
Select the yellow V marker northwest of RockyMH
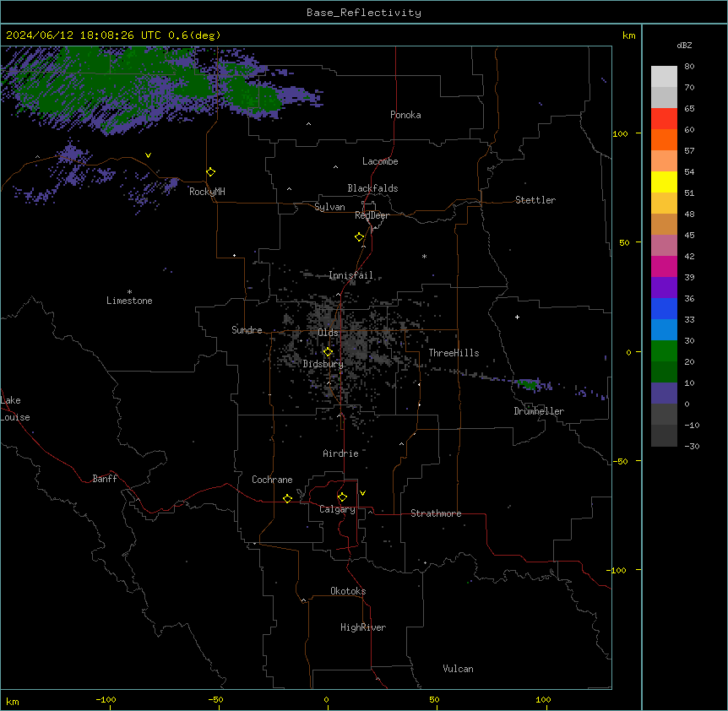148,155
